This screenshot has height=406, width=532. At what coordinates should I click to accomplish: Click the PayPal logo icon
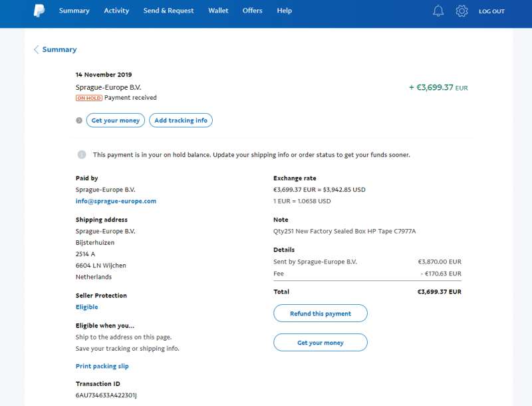point(39,11)
